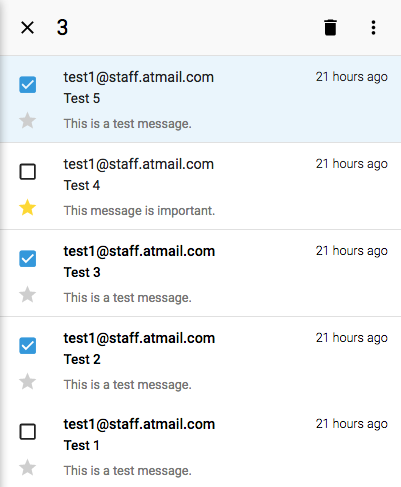The image size is (401, 487).
Task: Open the unread Test 3 email
Action: click(x=200, y=273)
